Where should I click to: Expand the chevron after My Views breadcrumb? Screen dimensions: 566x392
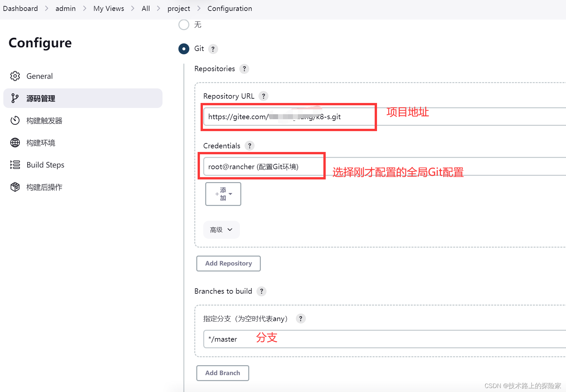click(x=133, y=9)
